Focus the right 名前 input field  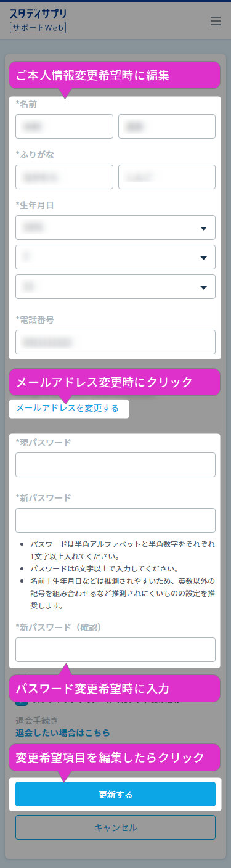(x=167, y=126)
